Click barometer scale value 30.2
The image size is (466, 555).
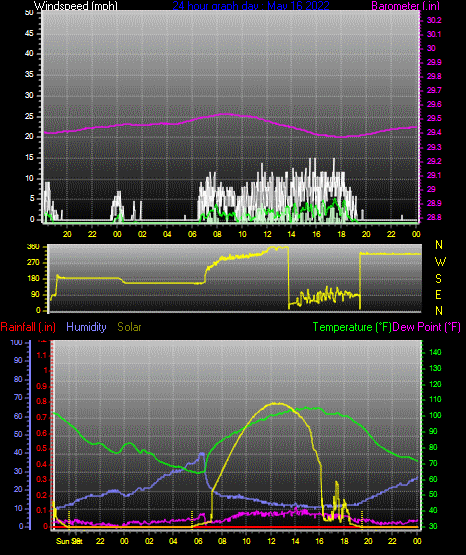point(434,20)
